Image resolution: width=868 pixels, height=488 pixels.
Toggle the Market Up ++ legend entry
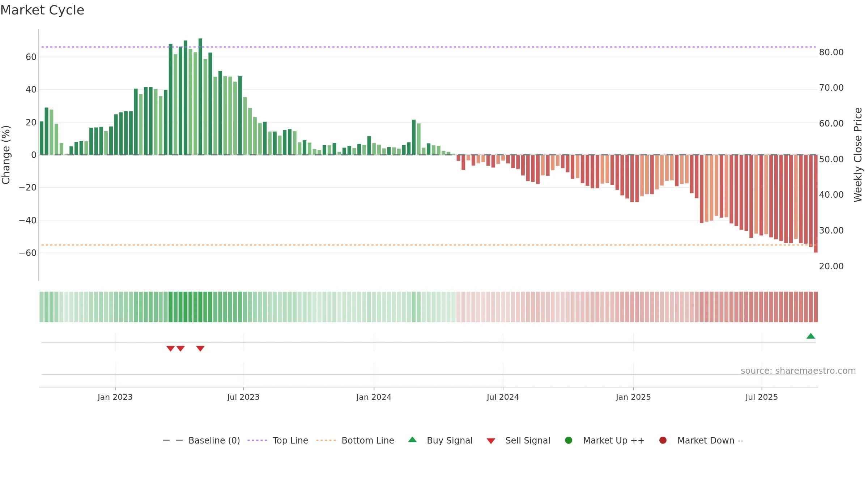pos(605,440)
